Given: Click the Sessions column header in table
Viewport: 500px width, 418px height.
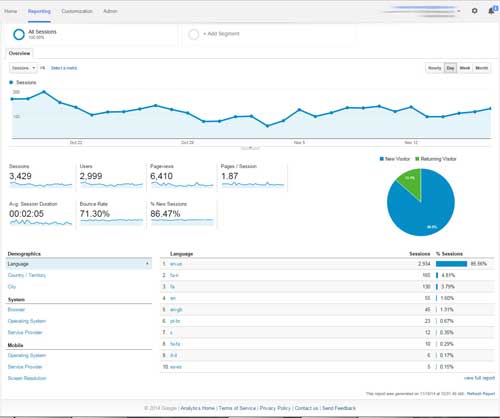Looking at the screenshot, I should [420, 254].
